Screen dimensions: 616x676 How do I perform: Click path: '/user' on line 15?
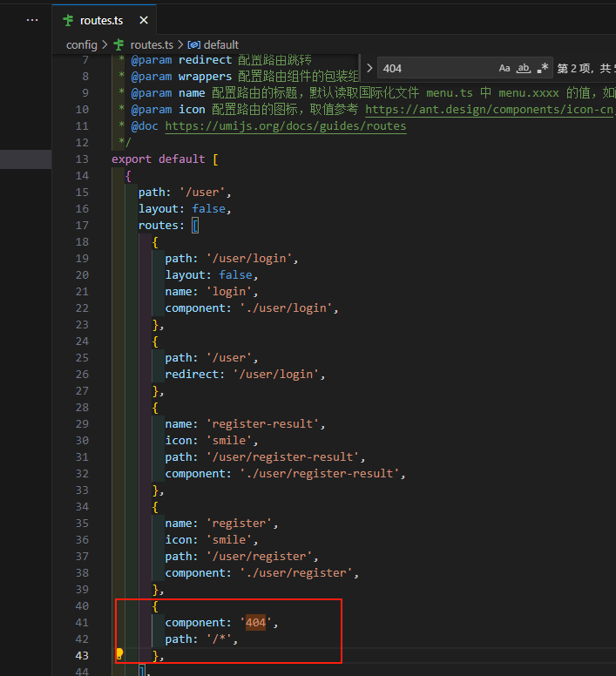pyautogui.click(x=185, y=193)
